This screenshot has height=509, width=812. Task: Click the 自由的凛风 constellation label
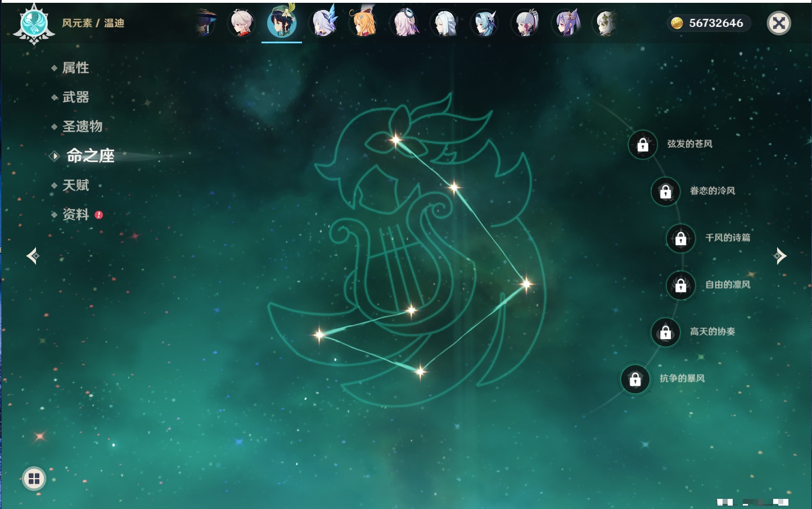click(x=728, y=285)
